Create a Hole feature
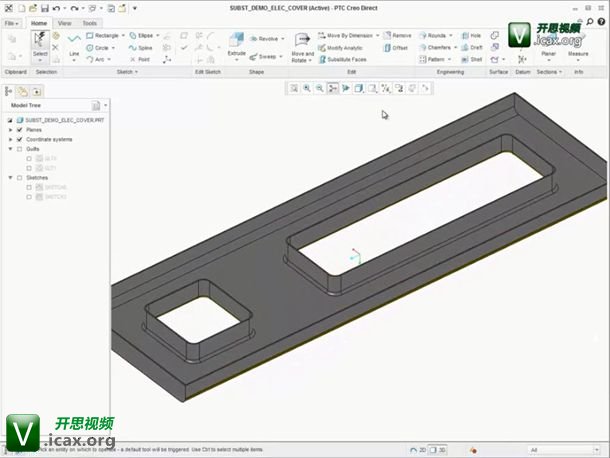Screen dimensions: 610x458 tap(471, 35)
